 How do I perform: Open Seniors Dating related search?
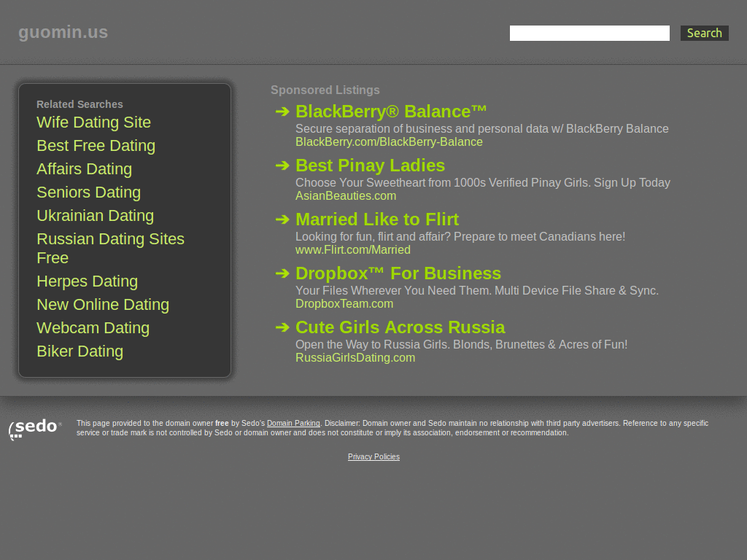(x=88, y=192)
